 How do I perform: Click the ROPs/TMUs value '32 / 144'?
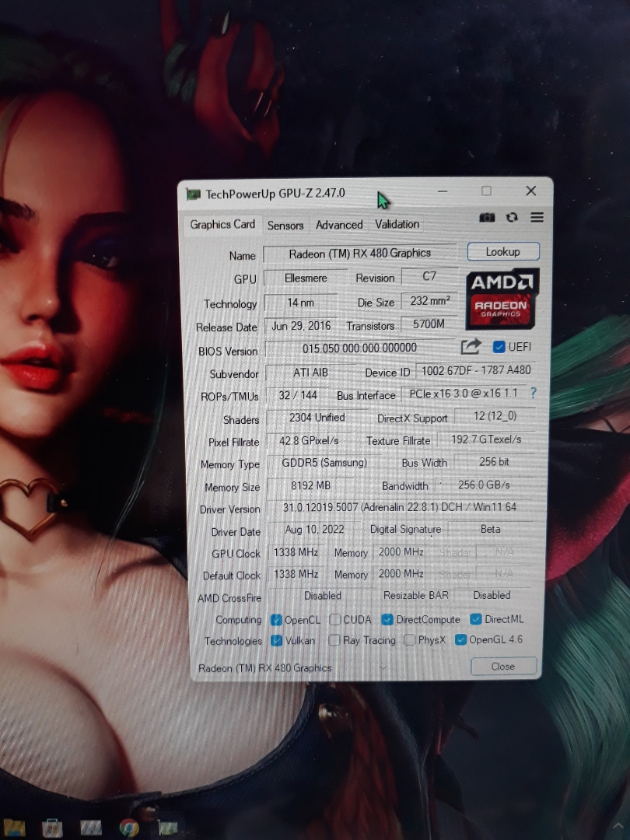click(x=298, y=395)
